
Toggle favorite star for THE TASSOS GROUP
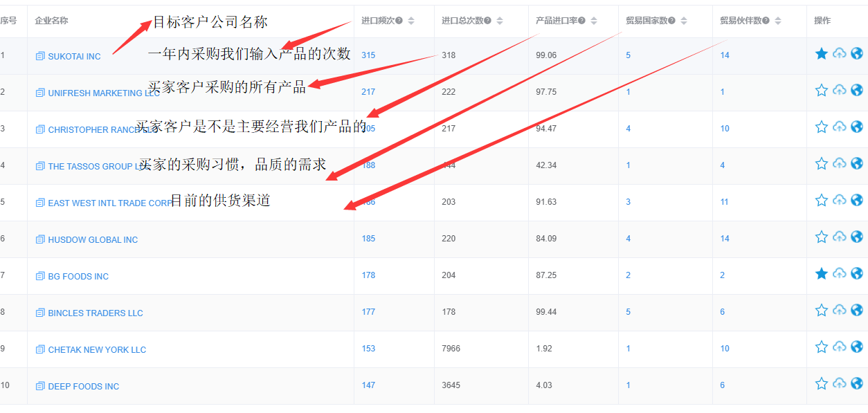pos(822,163)
